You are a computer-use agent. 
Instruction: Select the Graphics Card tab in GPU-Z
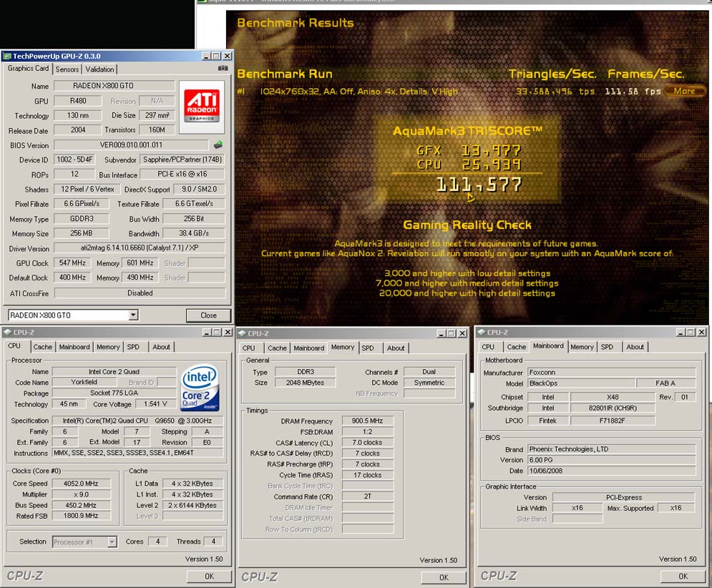coord(28,68)
